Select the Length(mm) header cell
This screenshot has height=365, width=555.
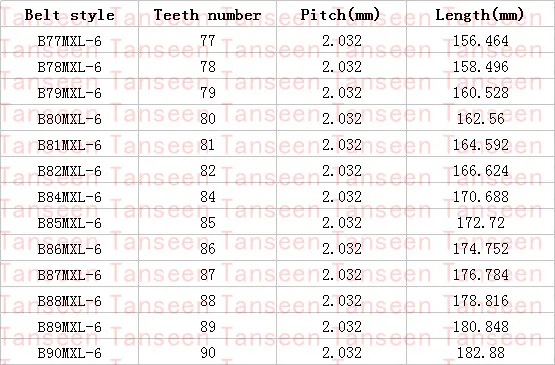pyautogui.click(x=480, y=15)
